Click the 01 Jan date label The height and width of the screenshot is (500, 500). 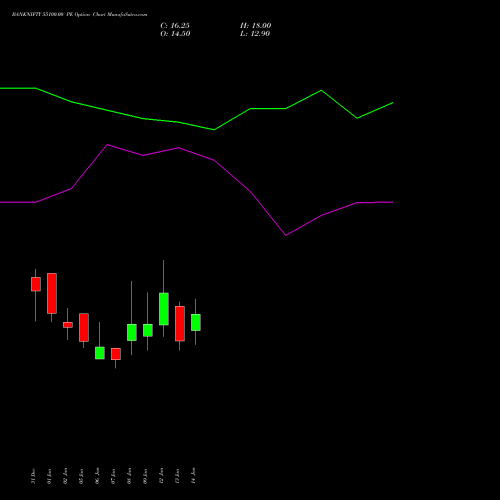coord(49,476)
